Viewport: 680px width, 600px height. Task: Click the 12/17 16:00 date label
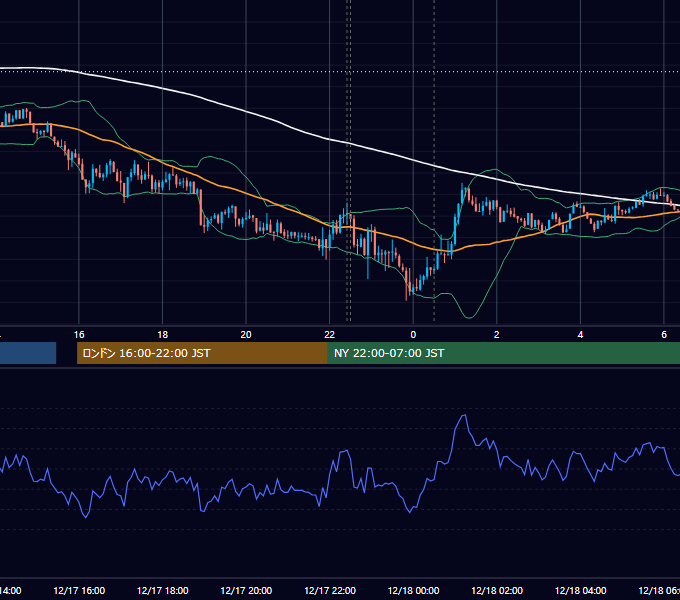point(79,590)
